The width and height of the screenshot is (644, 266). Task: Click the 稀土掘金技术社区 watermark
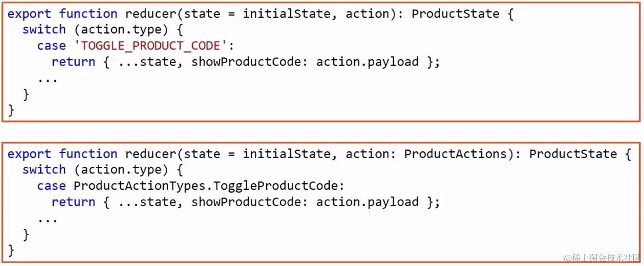pos(603,258)
